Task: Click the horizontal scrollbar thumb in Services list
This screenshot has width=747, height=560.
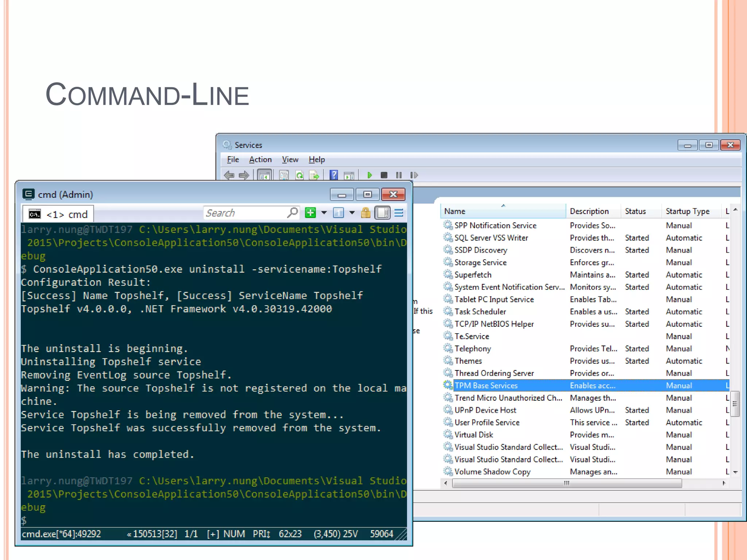Action: pyautogui.click(x=567, y=483)
